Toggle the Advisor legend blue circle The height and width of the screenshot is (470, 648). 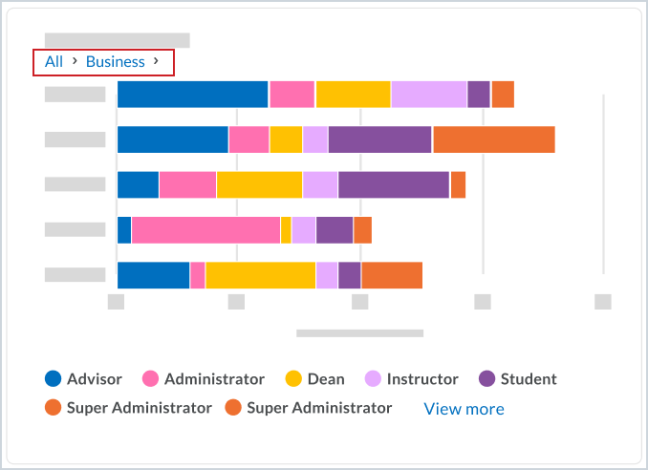coord(53,379)
